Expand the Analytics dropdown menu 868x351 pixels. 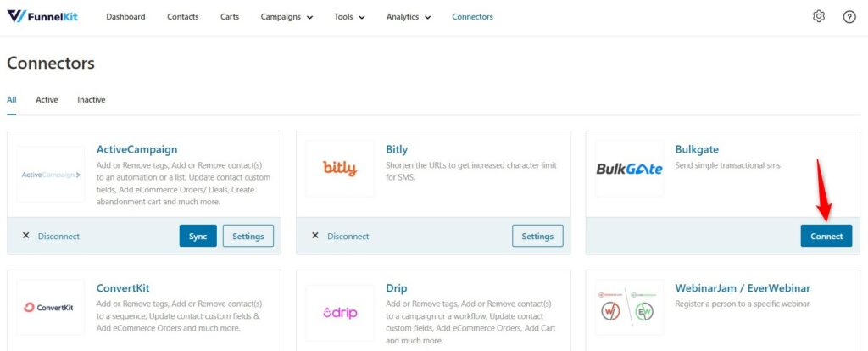click(x=409, y=17)
